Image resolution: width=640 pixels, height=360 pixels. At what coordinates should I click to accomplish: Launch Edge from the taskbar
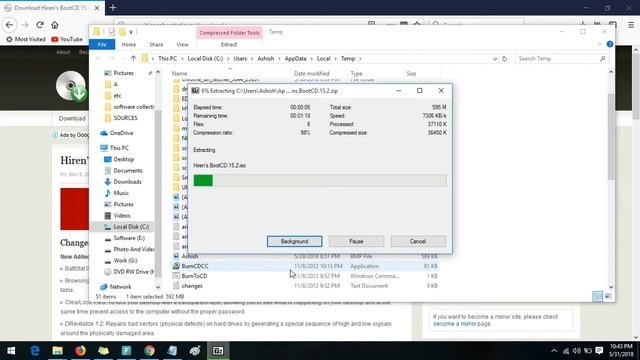[x=35, y=351]
